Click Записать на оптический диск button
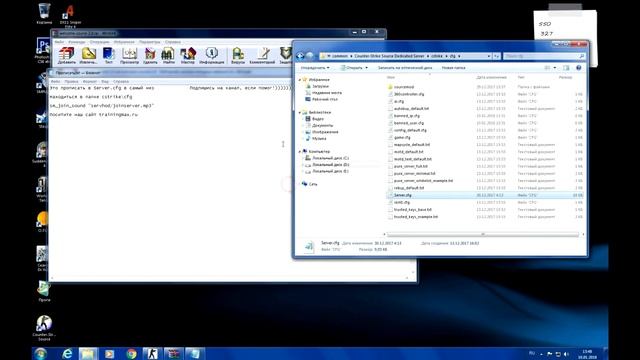 (404, 68)
